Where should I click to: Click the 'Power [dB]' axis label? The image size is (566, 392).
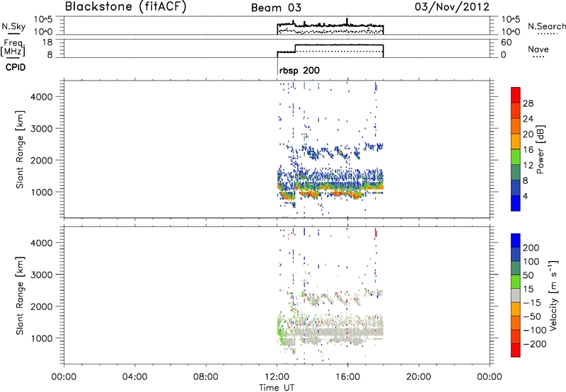[541, 149]
